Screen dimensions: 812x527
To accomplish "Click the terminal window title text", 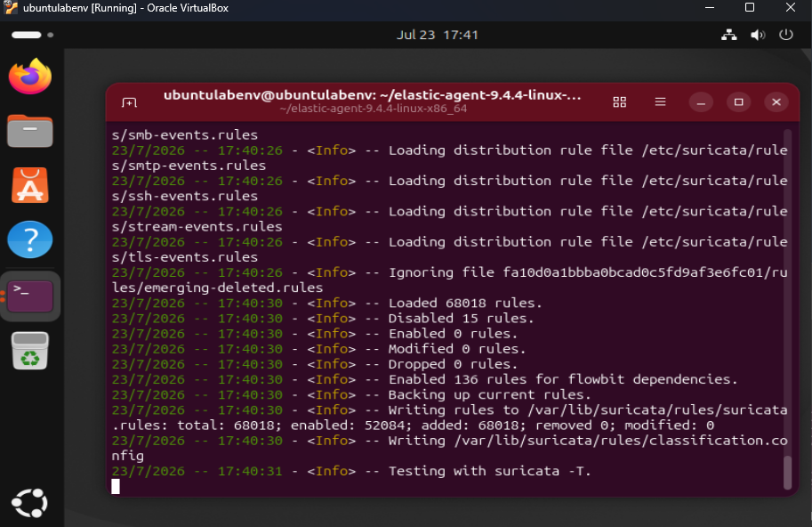I will [x=372, y=95].
